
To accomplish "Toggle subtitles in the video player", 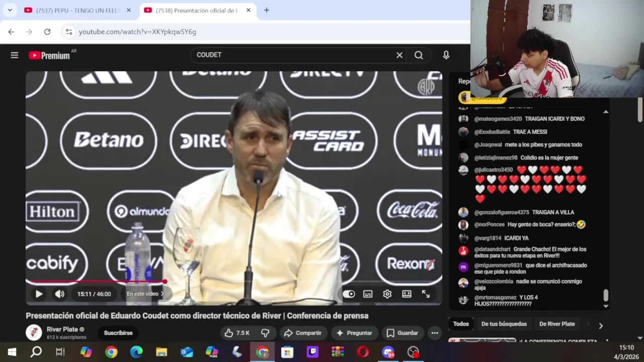I will point(368,294).
